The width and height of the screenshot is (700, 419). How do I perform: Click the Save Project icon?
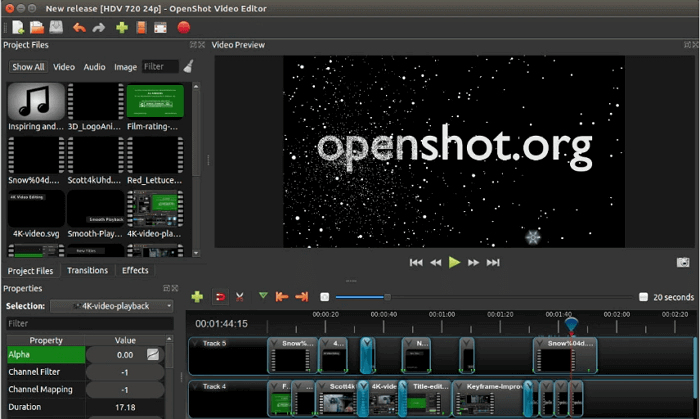[56, 27]
